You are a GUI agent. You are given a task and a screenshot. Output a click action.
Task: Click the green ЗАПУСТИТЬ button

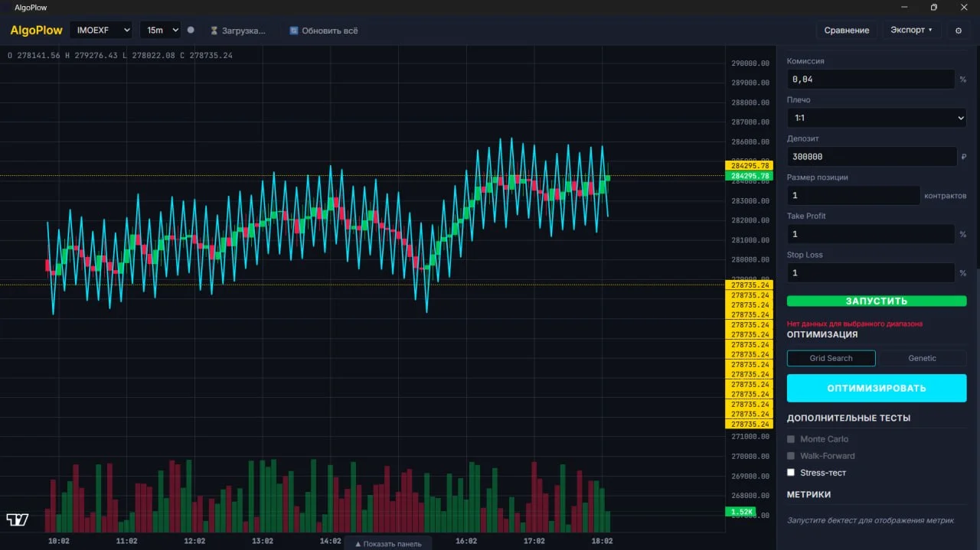(877, 301)
